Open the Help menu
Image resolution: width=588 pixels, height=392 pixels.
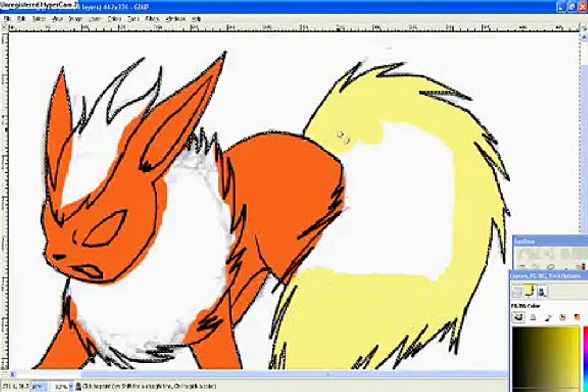click(197, 19)
